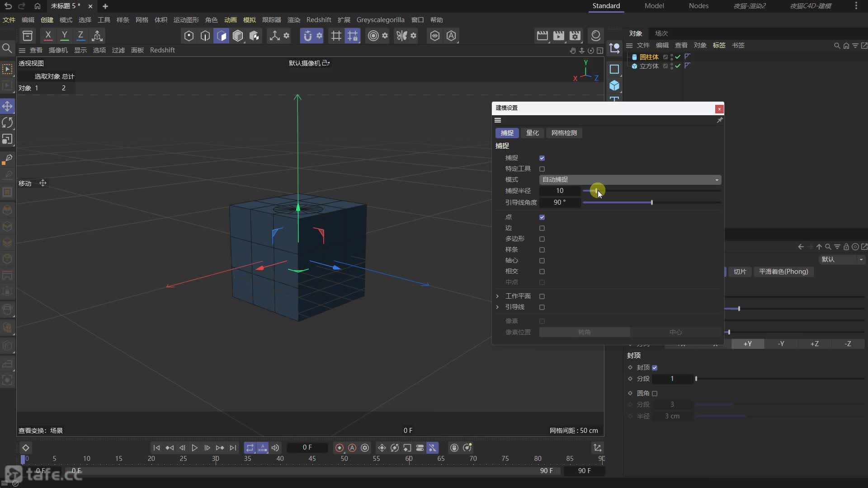This screenshot has height=488, width=868.
Task: Open the search magnifier in left toolbar
Action: pyautogui.click(x=7, y=48)
